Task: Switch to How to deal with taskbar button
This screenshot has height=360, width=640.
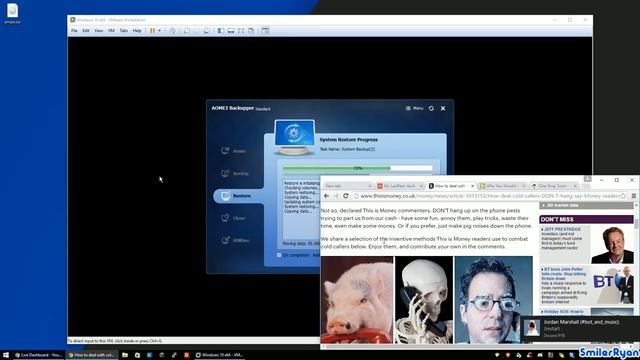Action: [x=92, y=355]
